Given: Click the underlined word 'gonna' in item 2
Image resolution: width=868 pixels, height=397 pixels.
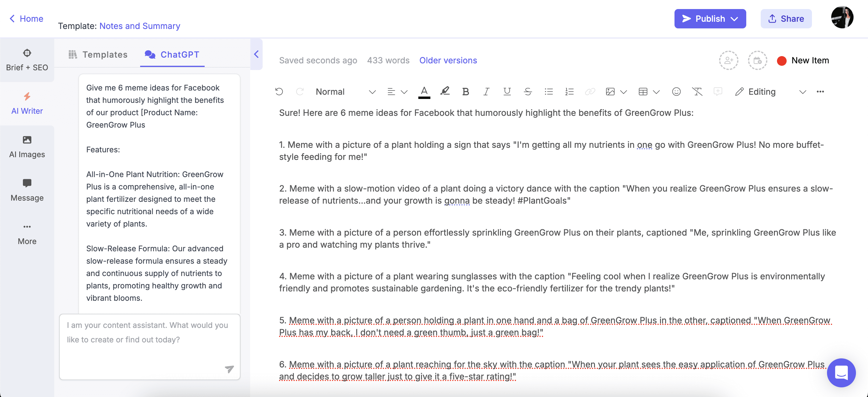Looking at the screenshot, I should tap(457, 201).
